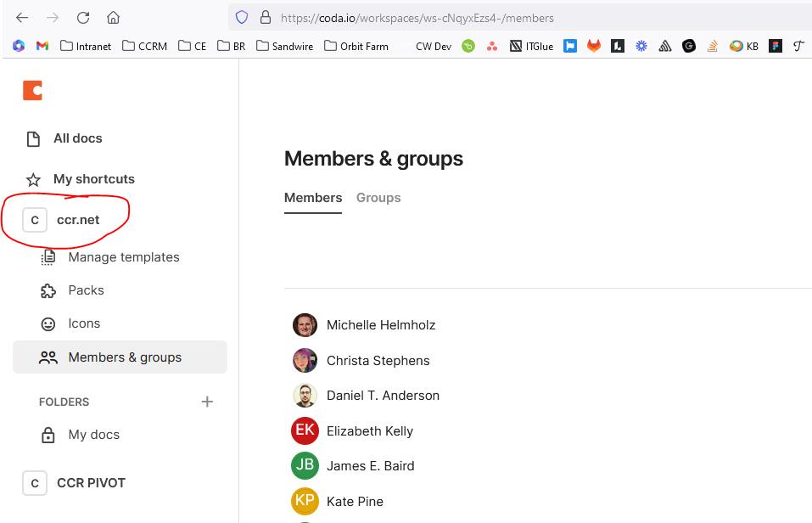Viewport: 812px width, 523px height.
Task: Open Manage templates
Action: pyautogui.click(x=123, y=257)
